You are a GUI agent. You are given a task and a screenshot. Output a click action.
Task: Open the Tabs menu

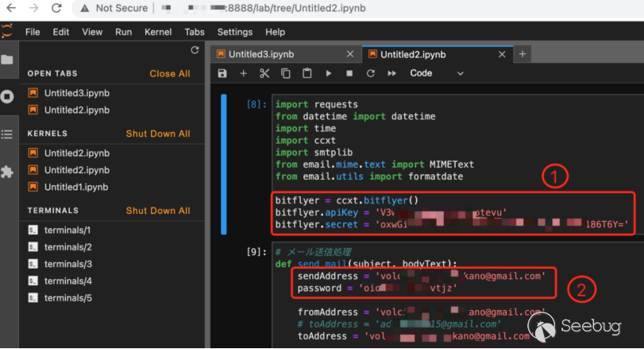[195, 32]
